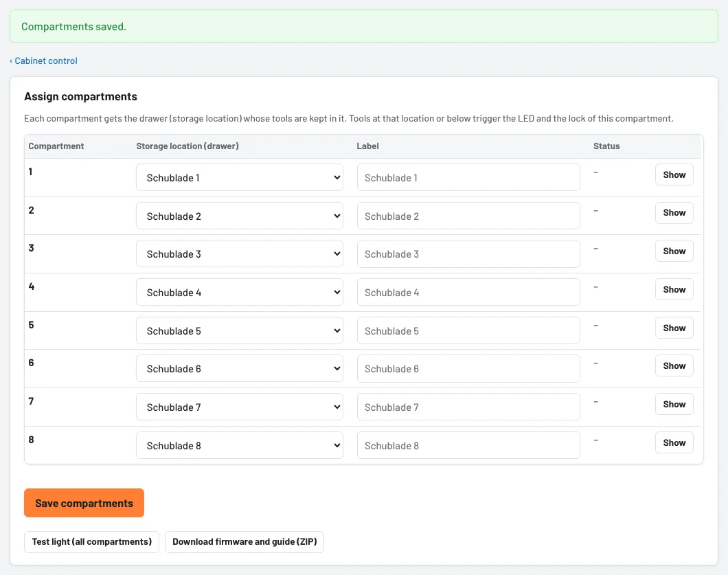Click the 'Status' column header

pyautogui.click(x=606, y=146)
